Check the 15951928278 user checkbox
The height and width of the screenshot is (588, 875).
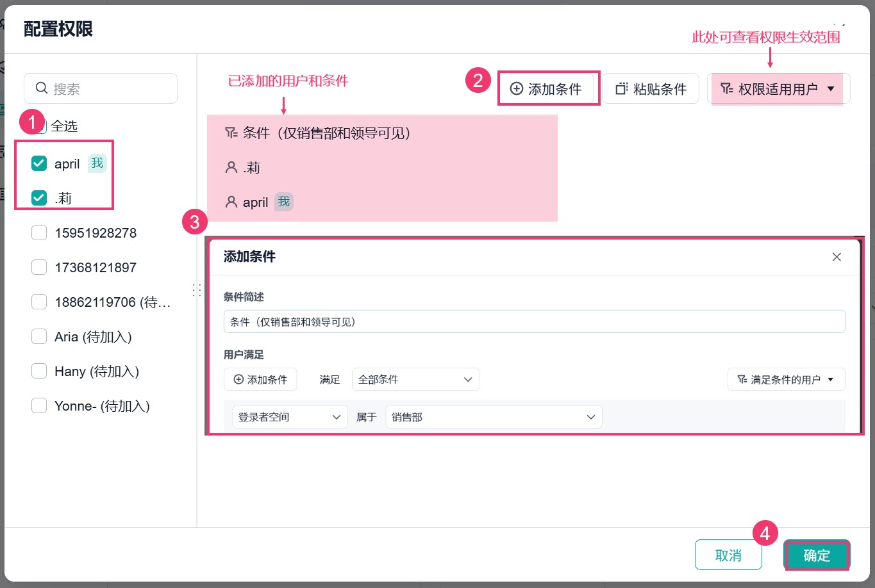(39, 233)
